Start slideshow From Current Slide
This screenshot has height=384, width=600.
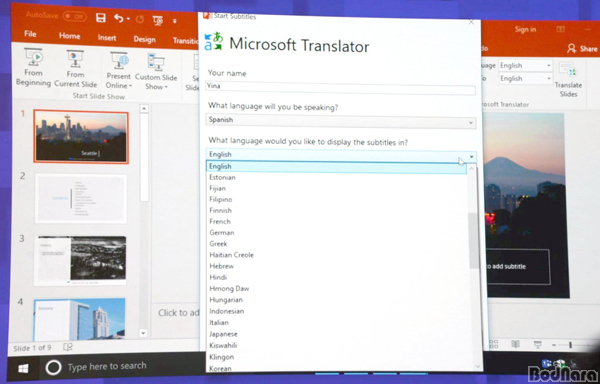click(x=75, y=69)
